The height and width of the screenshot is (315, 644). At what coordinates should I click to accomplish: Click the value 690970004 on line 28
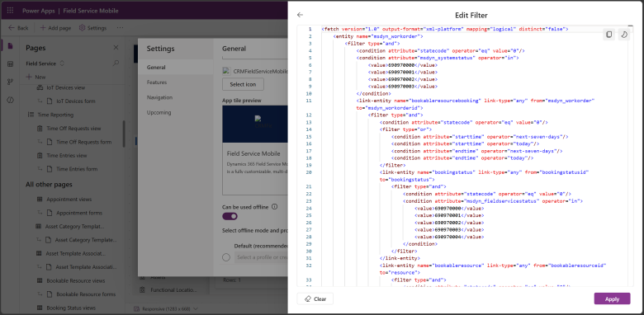click(449, 237)
